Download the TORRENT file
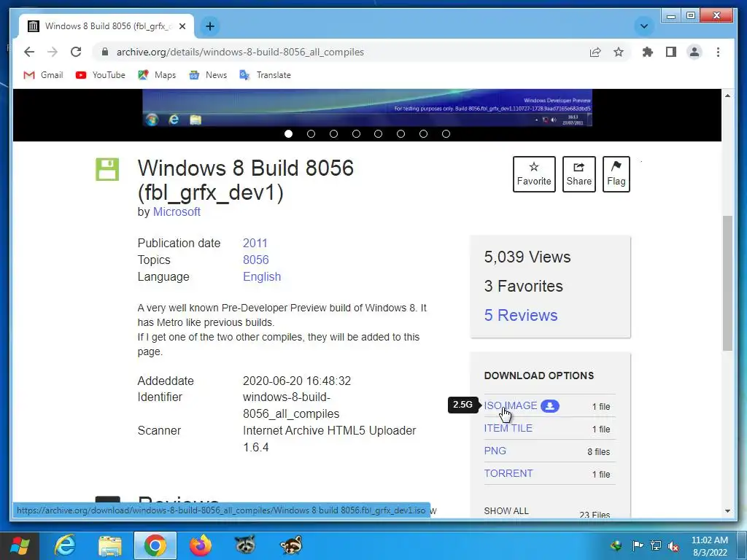This screenshot has height=560, width=747. 508,473
